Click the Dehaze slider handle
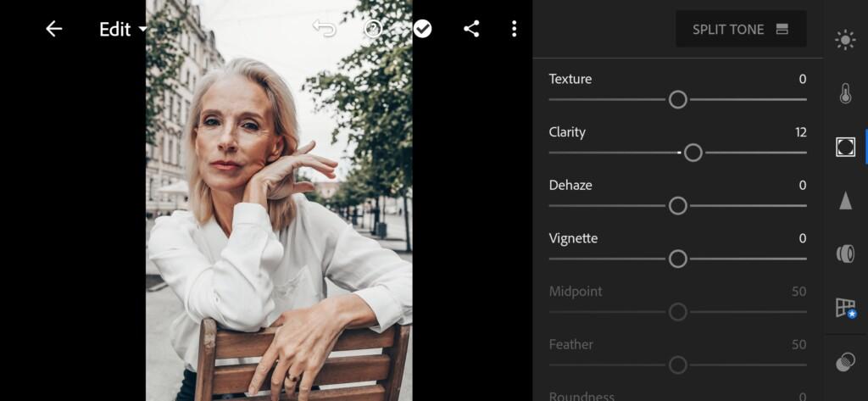The height and width of the screenshot is (401, 868). [x=677, y=205]
